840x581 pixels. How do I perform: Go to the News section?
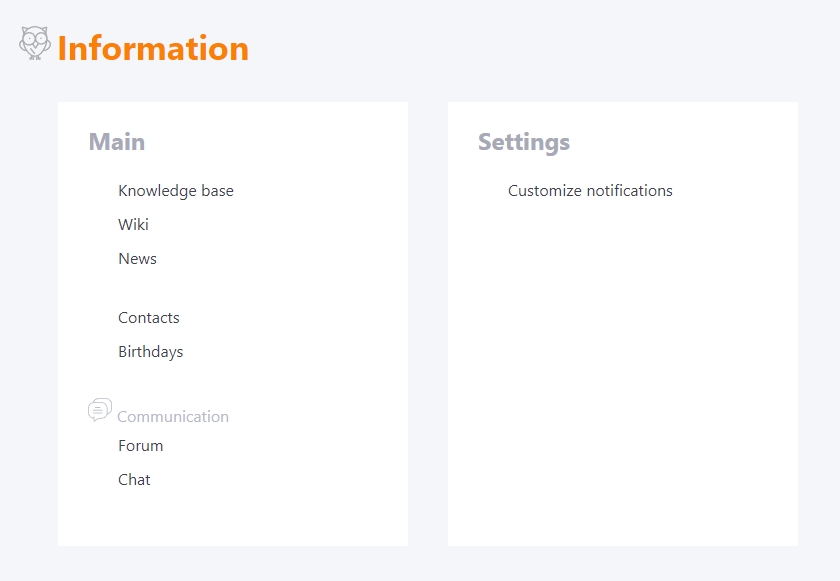coord(138,259)
